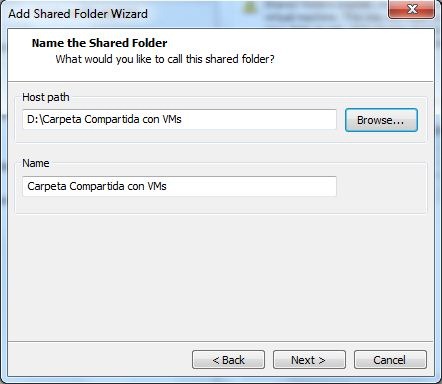Click the 'Host path' group label
This screenshot has height=384, width=442.
(46, 97)
